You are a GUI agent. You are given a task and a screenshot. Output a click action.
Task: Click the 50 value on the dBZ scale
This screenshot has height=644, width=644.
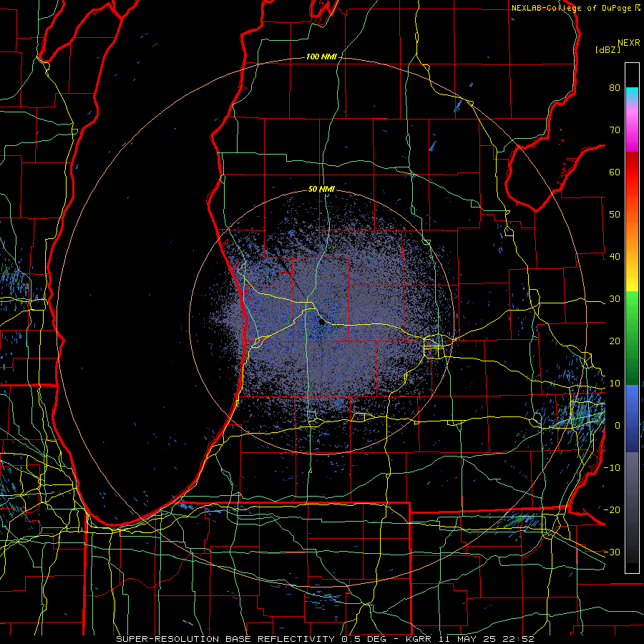click(x=615, y=215)
